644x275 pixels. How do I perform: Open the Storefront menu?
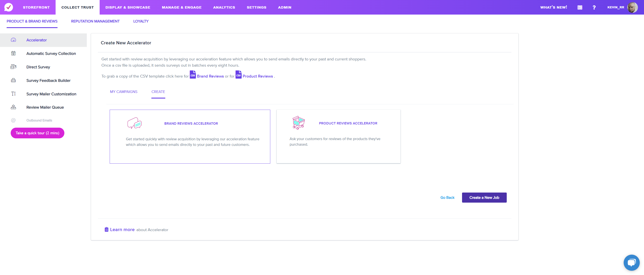click(x=36, y=7)
